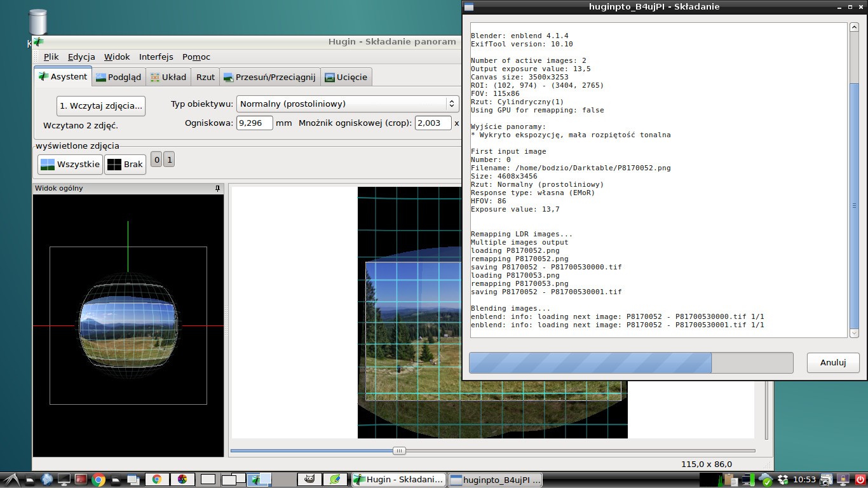The image size is (868, 488).
Task: Click the Dropbox tray icon
Action: coord(782,480)
